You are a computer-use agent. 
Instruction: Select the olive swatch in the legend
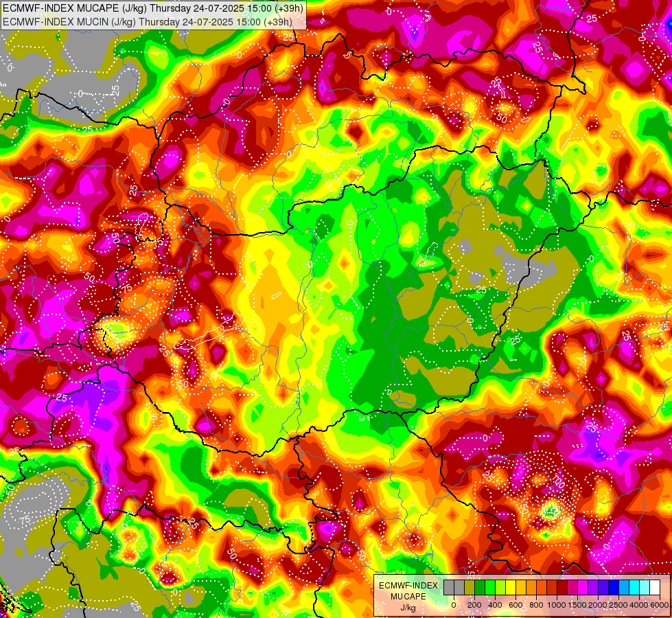(x=470, y=587)
